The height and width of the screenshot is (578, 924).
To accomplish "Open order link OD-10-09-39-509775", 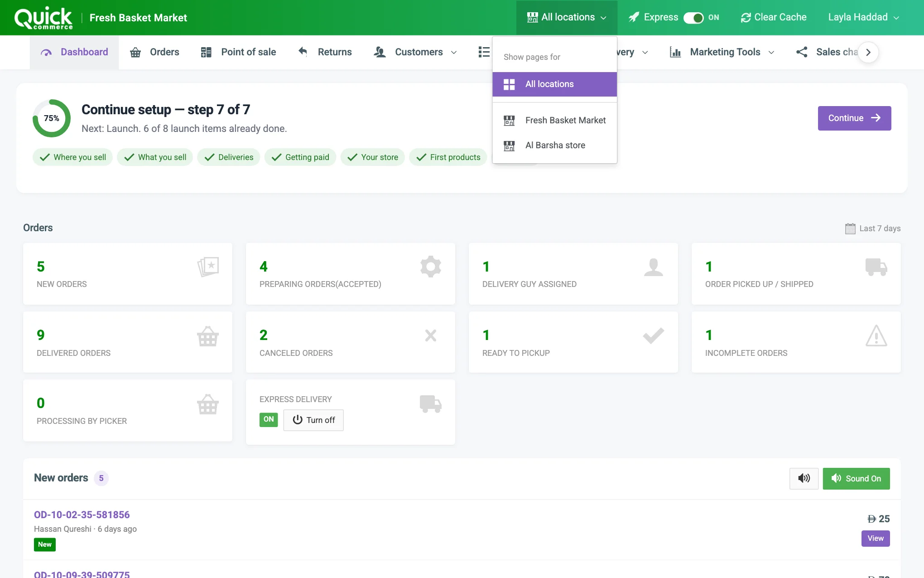I will click(x=82, y=574).
